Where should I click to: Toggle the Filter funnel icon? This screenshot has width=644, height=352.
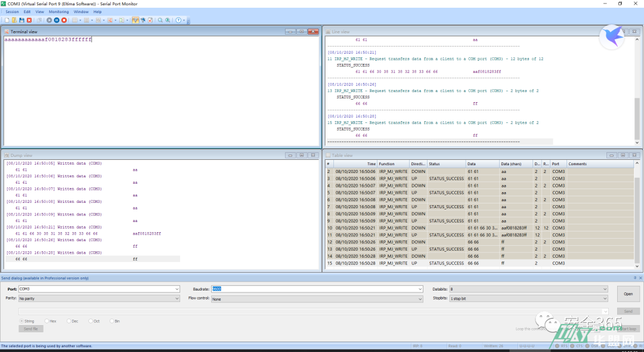pyautogui.click(x=135, y=20)
